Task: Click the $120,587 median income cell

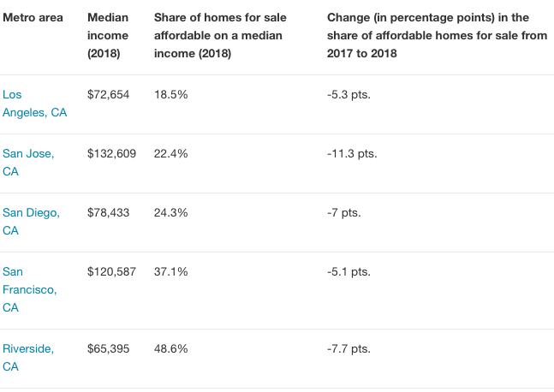Action: click(x=111, y=271)
